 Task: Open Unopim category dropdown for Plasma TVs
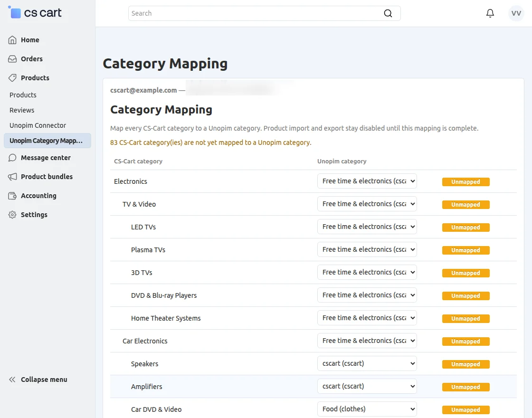pyautogui.click(x=367, y=249)
